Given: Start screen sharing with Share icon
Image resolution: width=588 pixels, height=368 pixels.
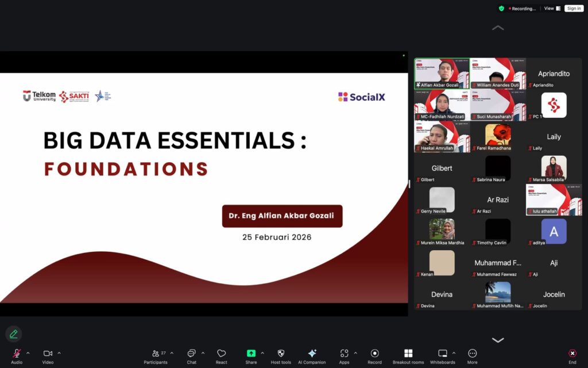Looking at the screenshot, I should 251,354.
